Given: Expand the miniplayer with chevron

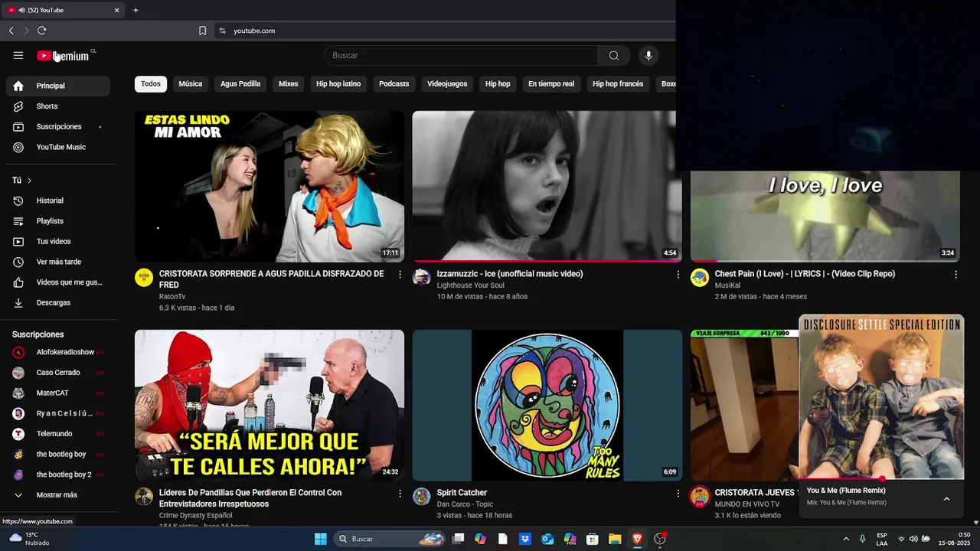Looking at the screenshot, I should coord(946,499).
